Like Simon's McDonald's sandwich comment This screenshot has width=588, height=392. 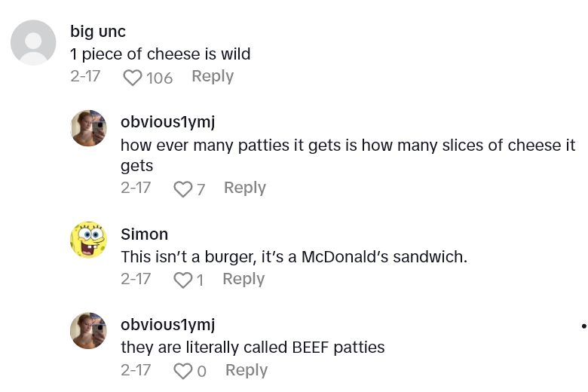point(182,280)
